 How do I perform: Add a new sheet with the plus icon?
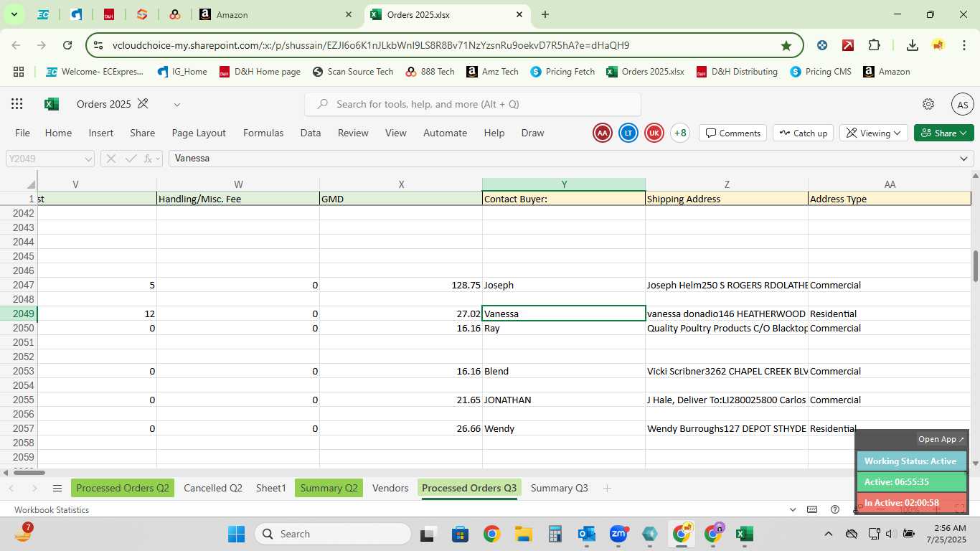coord(607,489)
